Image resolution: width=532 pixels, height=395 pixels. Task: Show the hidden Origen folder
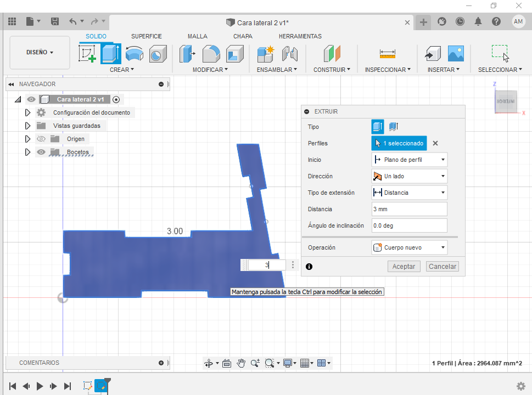point(41,139)
